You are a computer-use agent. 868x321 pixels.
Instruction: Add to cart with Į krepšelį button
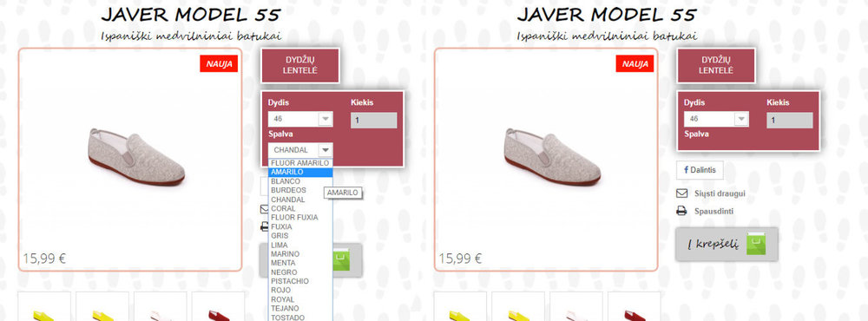[x=727, y=244]
